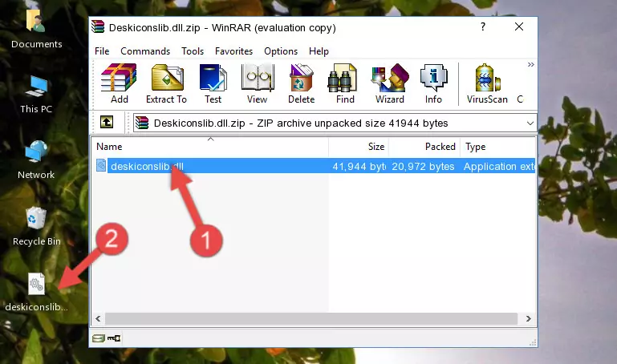Click the 41,944 bytes size cell
Viewport: 617px width, 364px height.
point(359,166)
